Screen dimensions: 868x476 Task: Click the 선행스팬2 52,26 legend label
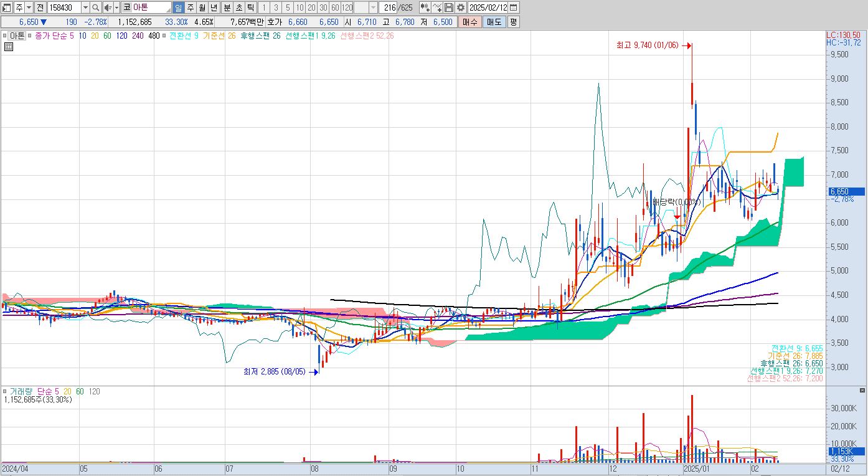click(367, 36)
